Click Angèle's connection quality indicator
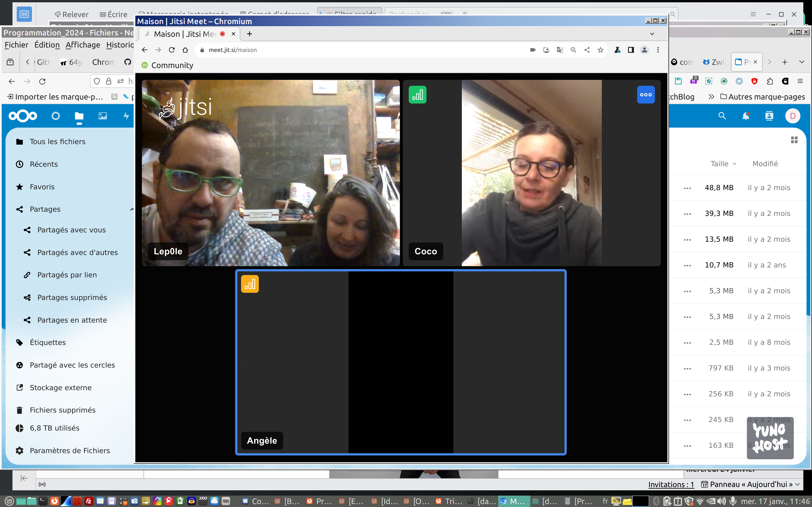Screen dimensions: 812x507 click(250, 284)
